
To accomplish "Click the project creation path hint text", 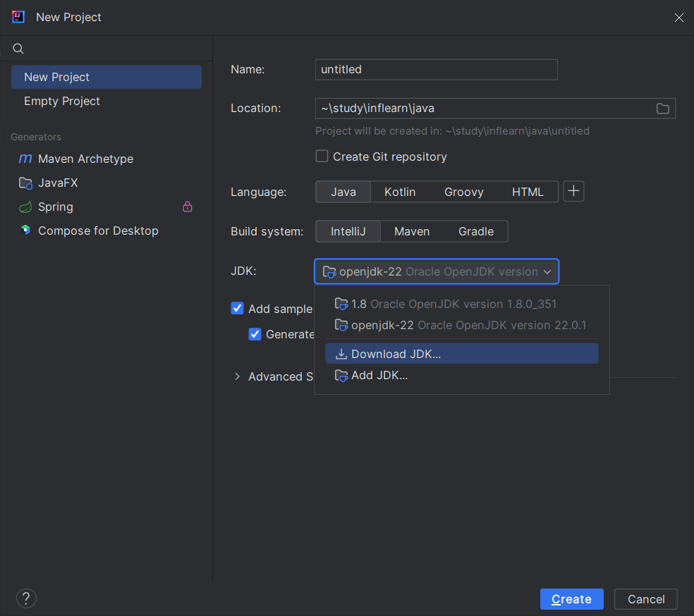I will tap(452, 131).
